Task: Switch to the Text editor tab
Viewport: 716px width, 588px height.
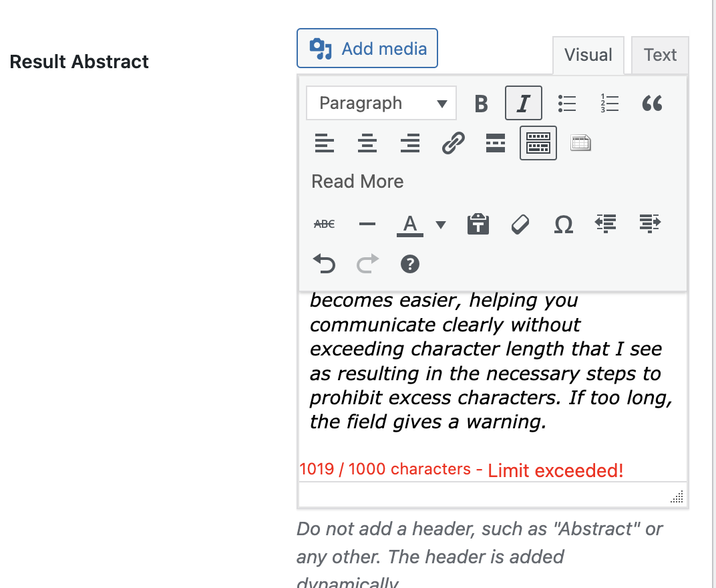Action: 660,55
